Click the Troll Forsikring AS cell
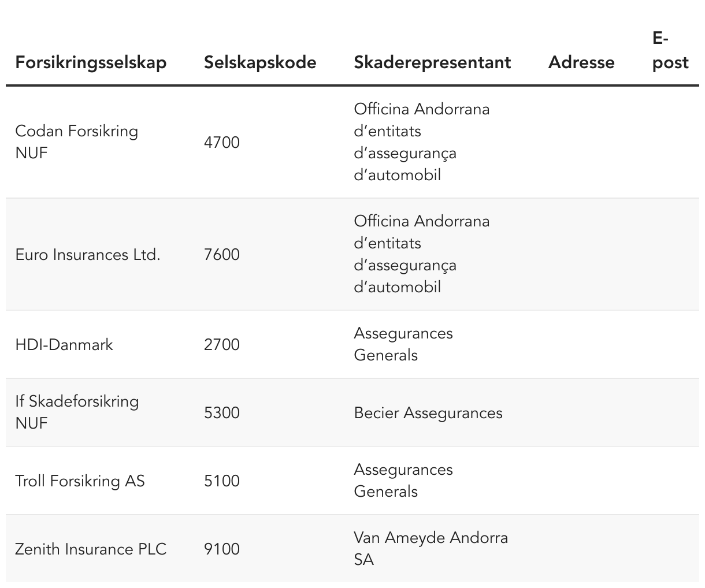The width and height of the screenshot is (705, 588). click(x=80, y=481)
